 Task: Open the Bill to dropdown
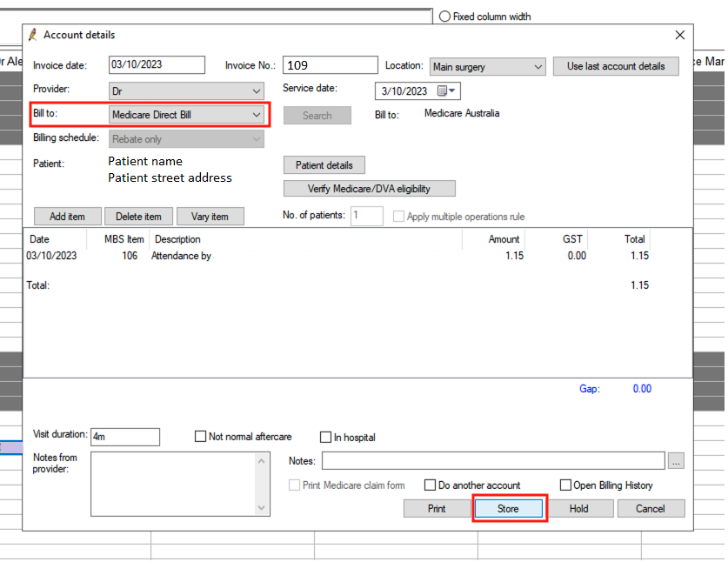[256, 115]
